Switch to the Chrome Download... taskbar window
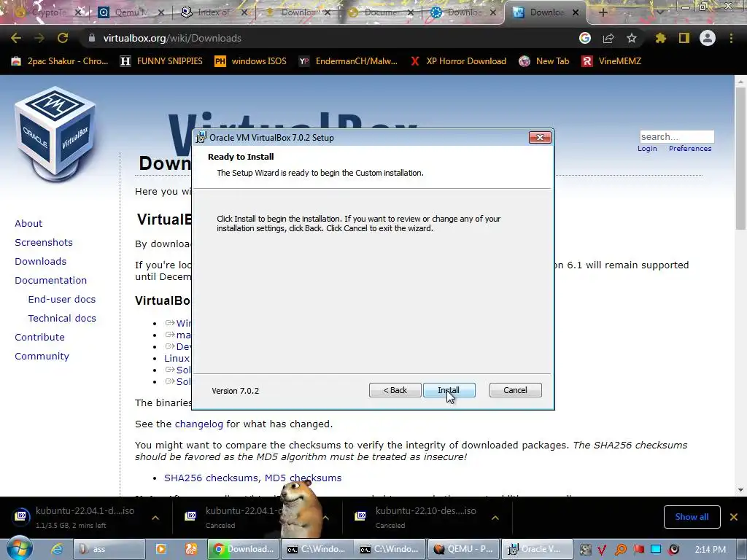747x560 pixels. point(243,549)
